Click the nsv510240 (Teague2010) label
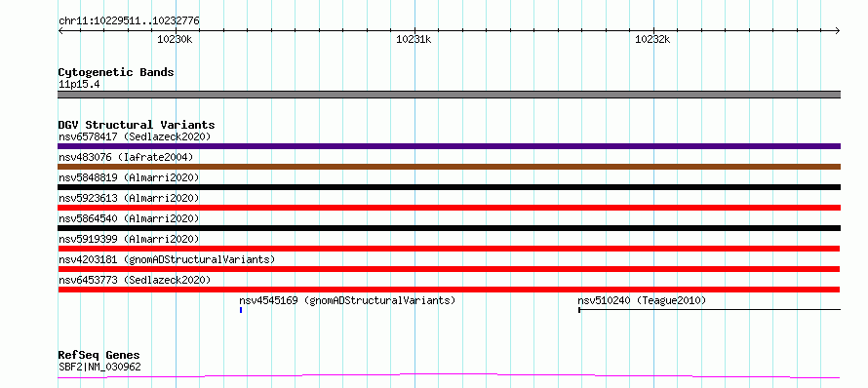 coord(642,300)
